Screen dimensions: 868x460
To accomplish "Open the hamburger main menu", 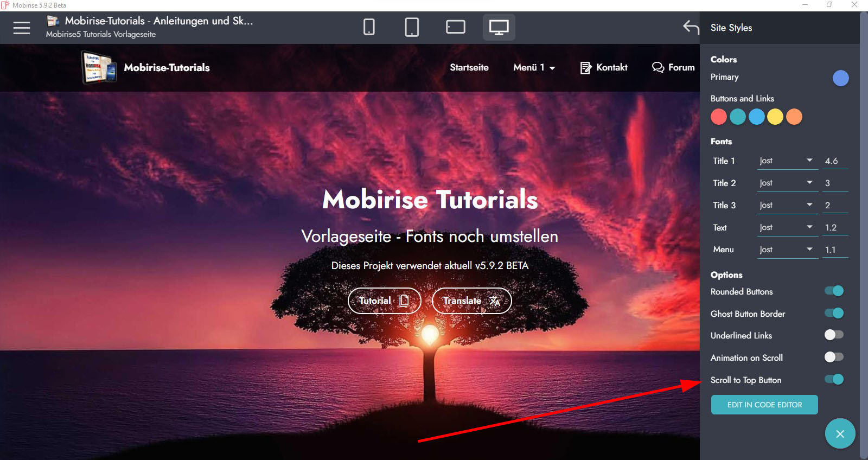I will tap(22, 27).
